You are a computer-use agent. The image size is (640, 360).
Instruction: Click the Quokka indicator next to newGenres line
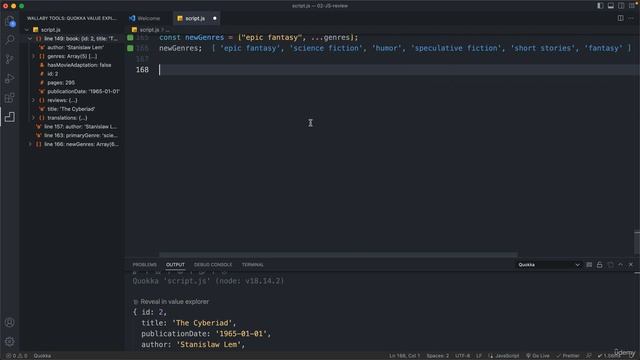tap(130, 48)
